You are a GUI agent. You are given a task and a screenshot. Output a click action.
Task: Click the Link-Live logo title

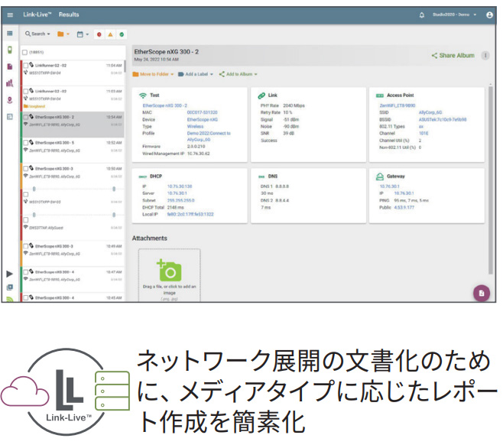(37, 15)
